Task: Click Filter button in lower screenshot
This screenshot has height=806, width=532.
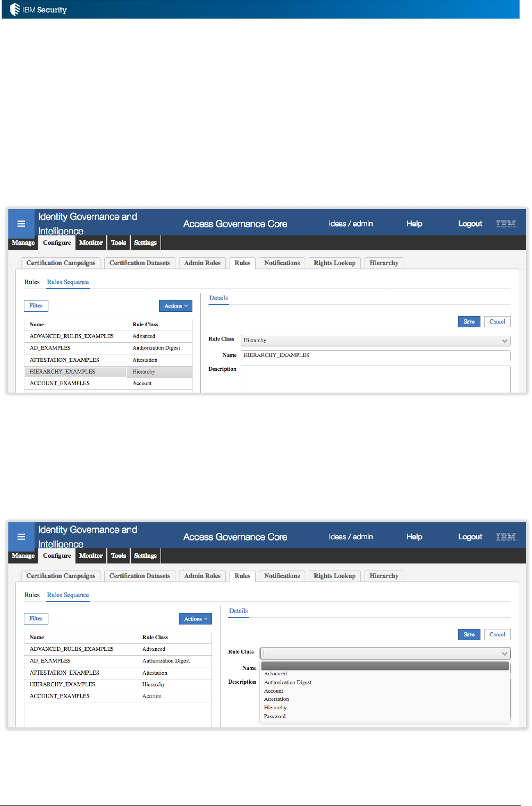Action: pyautogui.click(x=36, y=618)
